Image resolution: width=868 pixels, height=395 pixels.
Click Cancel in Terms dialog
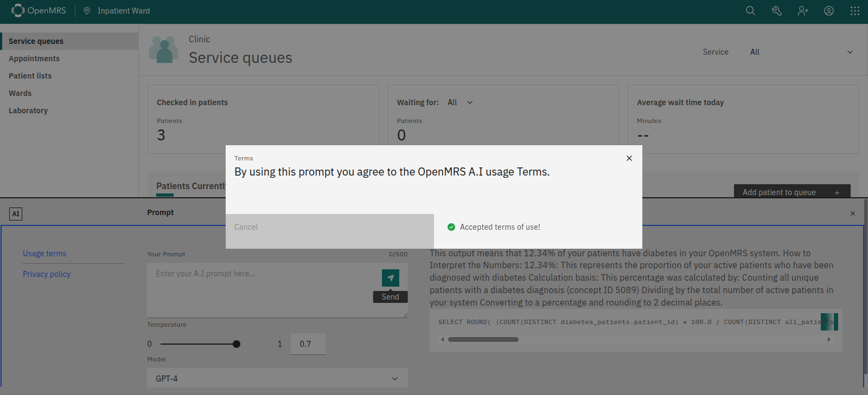[x=330, y=231]
